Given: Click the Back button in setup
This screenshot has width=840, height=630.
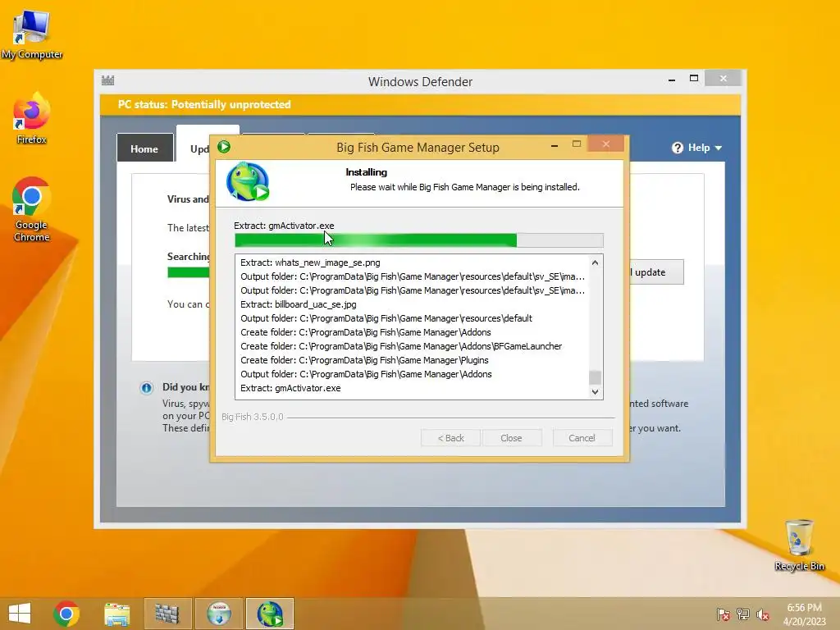Looking at the screenshot, I should (450, 438).
